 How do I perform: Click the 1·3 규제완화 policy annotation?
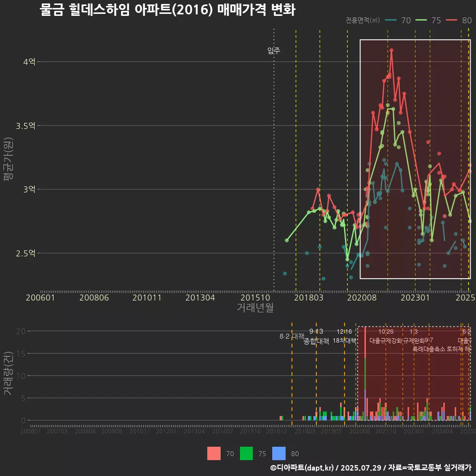(x=414, y=336)
